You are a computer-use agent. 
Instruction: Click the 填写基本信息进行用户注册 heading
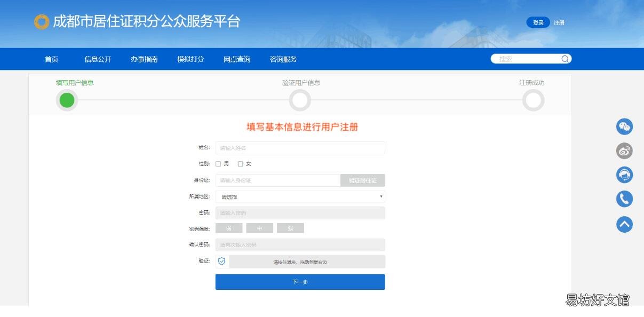click(x=302, y=127)
